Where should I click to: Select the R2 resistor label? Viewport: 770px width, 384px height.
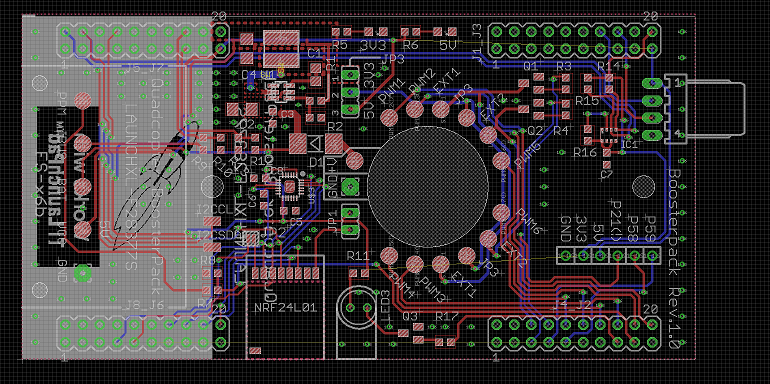tap(334, 127)
